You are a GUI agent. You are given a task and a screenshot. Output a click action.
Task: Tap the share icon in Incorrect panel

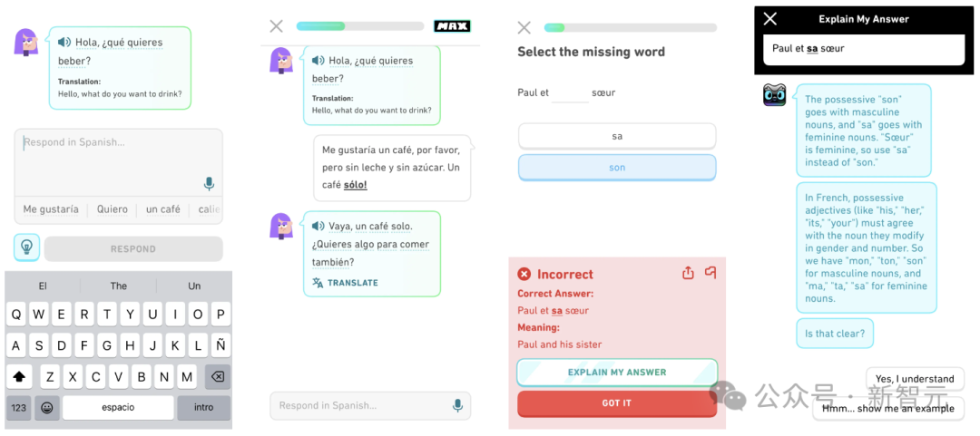click(688, 273)
